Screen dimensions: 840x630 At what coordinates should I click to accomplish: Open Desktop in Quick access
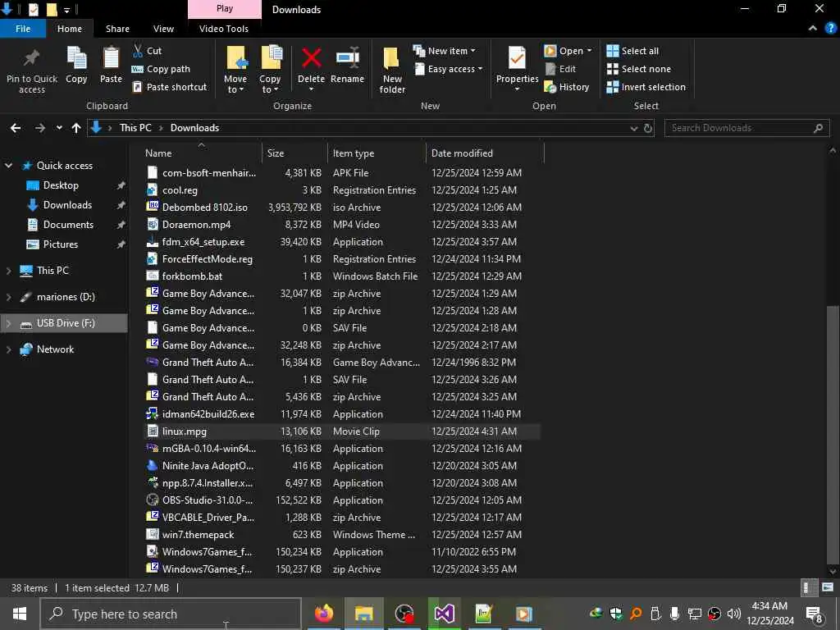[61, 185]
